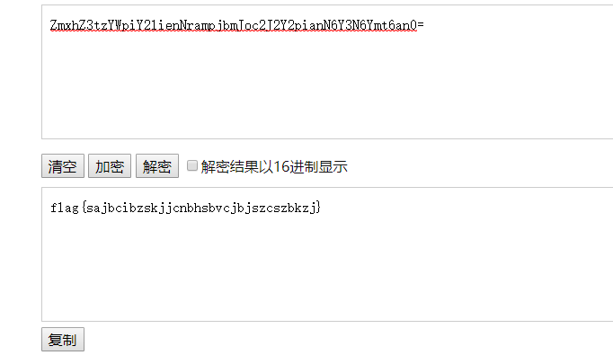The width and height of the screenshot is (613, 364).
Task: Click the 复制 copy button
Action: coord(63,340)
